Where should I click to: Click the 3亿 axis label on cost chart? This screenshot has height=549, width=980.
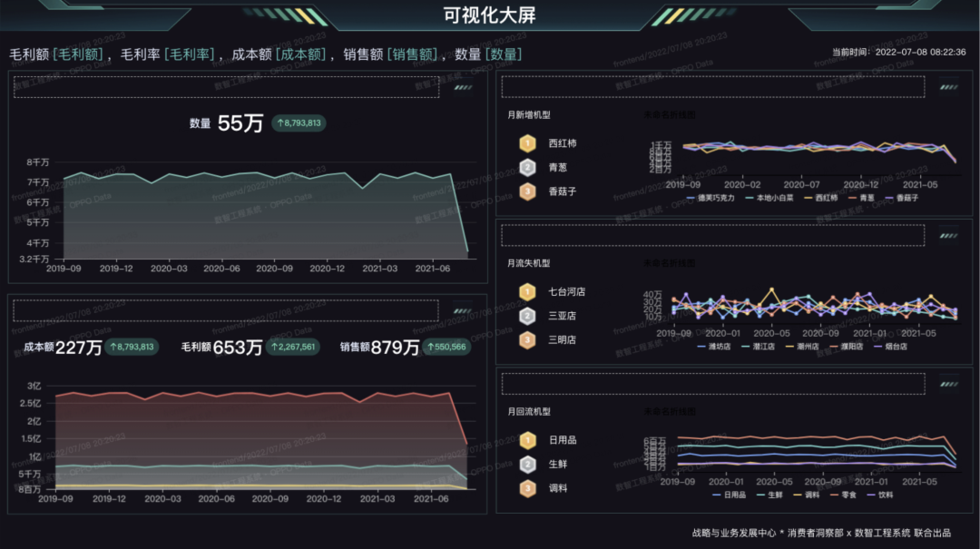pos(34,386)
